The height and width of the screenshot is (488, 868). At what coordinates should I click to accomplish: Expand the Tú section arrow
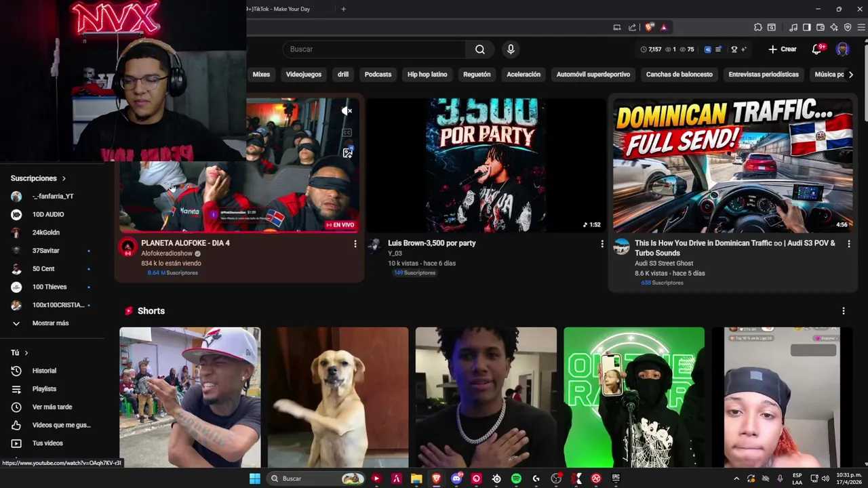[26, 353]
